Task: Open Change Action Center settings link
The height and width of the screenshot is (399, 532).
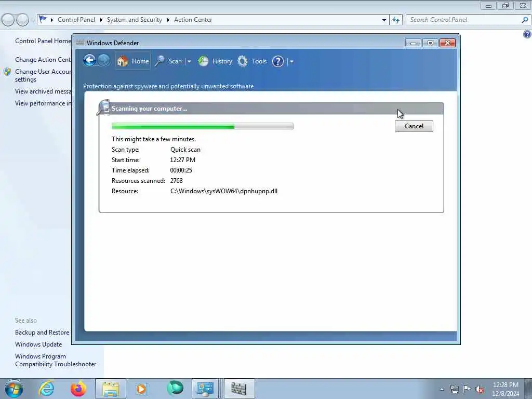Action: (x=43, y=60)
